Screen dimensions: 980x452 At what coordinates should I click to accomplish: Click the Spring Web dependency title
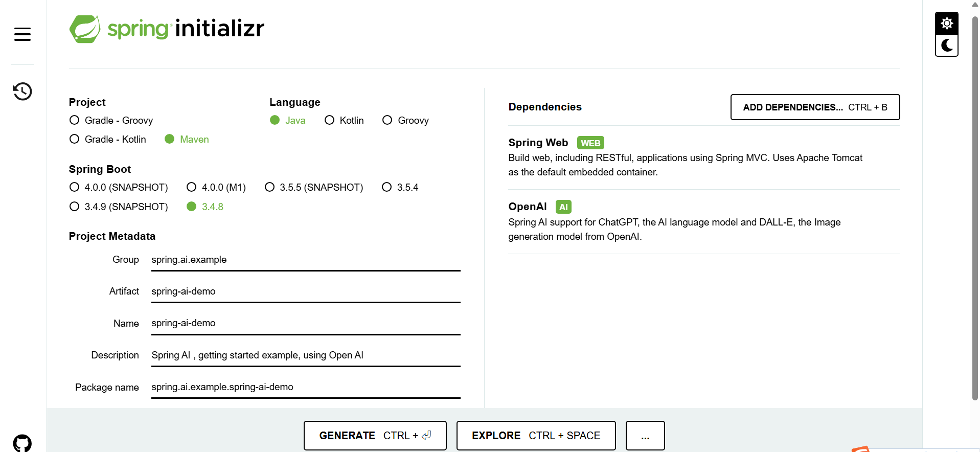pos(538,143)
